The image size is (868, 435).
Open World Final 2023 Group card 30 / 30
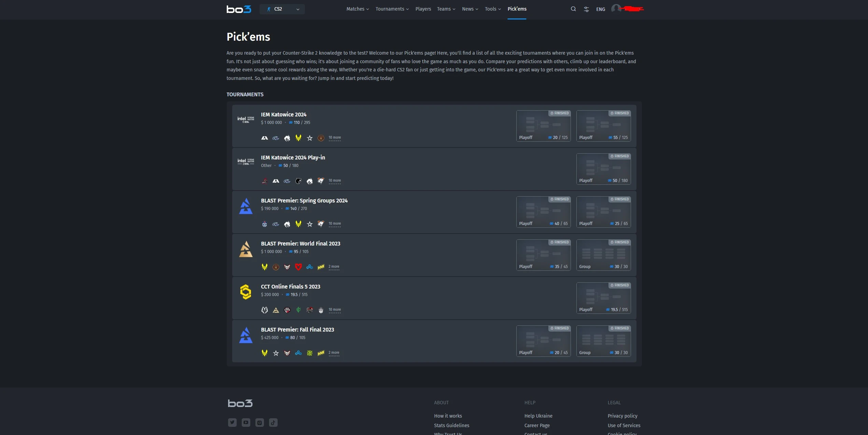pyautogui.click(x=603, y=255)
